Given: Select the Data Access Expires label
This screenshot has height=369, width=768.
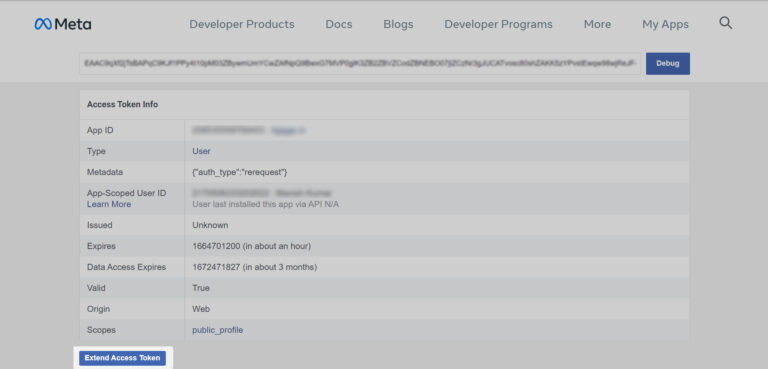Looking at the screenshot, I should coord(126,267).
